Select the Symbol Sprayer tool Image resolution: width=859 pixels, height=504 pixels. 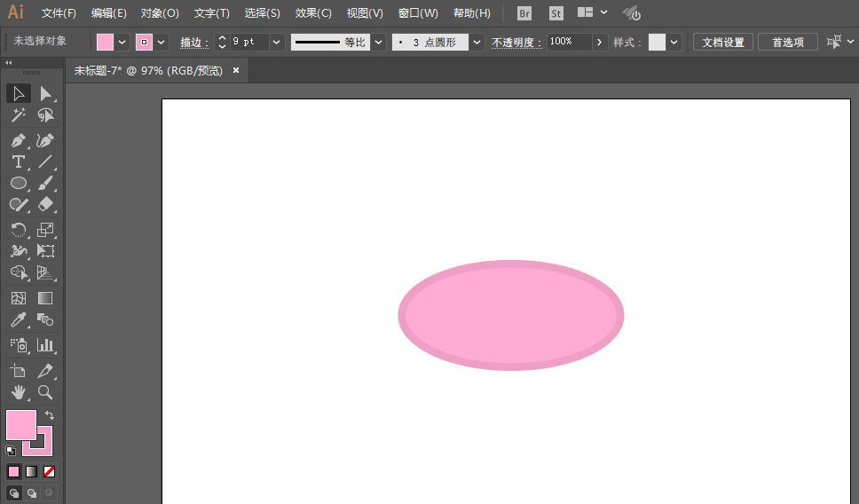[x=18, y=345]
